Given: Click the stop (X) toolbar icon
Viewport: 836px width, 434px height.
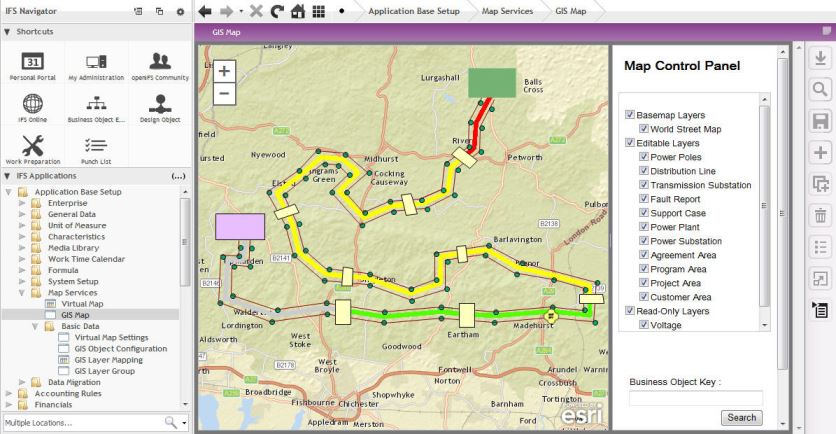Looking at the screenshot, I should coord(256,11).
